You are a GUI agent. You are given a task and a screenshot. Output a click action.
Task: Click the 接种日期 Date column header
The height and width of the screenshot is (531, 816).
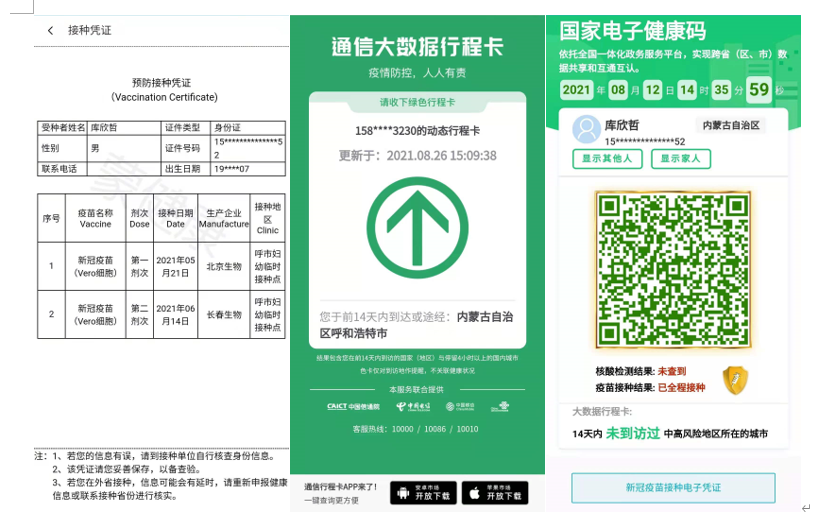tap(175, 218)
